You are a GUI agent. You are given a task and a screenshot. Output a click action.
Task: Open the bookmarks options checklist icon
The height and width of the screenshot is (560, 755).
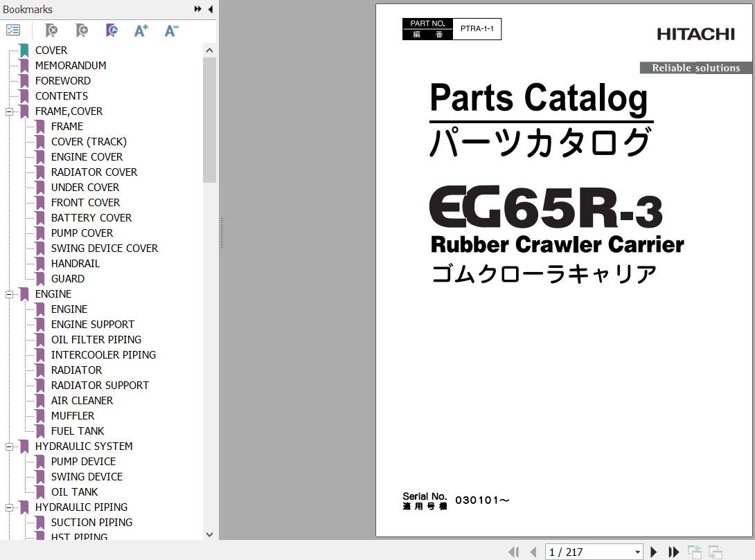coord(13,30)
